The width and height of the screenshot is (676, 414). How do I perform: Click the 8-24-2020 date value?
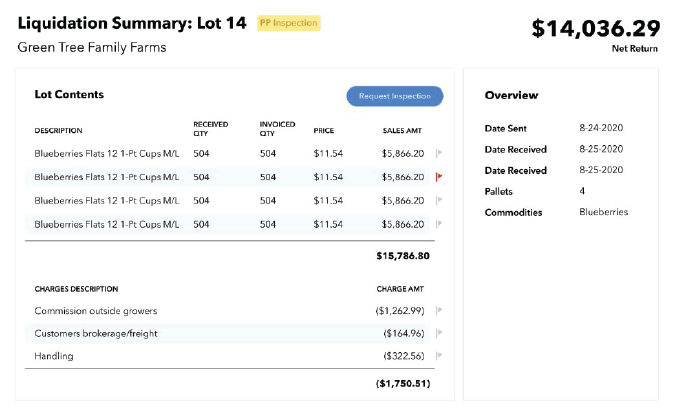(601, 128)
